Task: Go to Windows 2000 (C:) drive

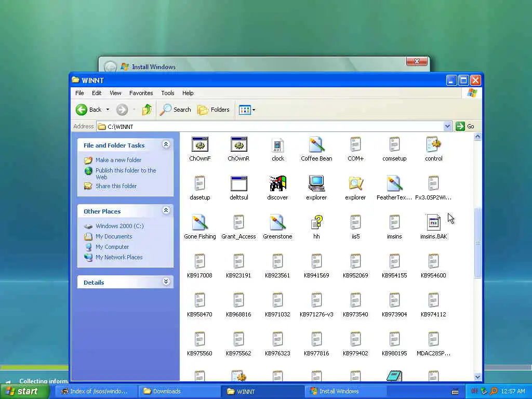Action: pos(119,226)
